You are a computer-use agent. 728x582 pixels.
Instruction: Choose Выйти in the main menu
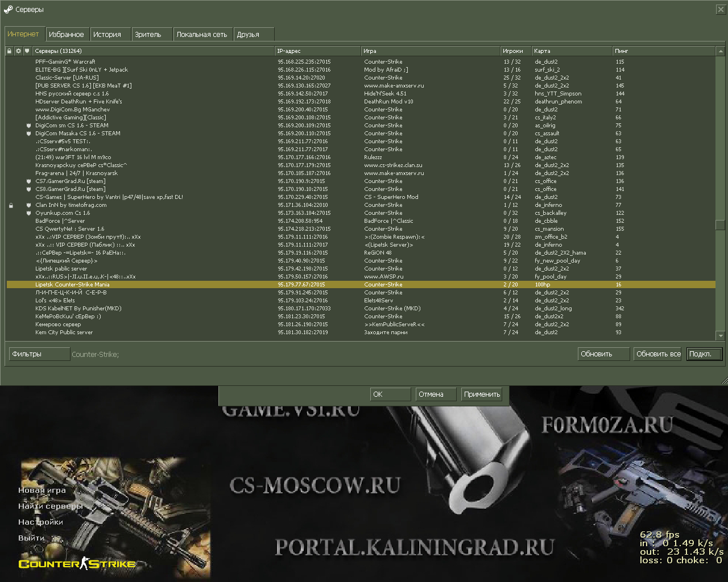coord(31,538)
